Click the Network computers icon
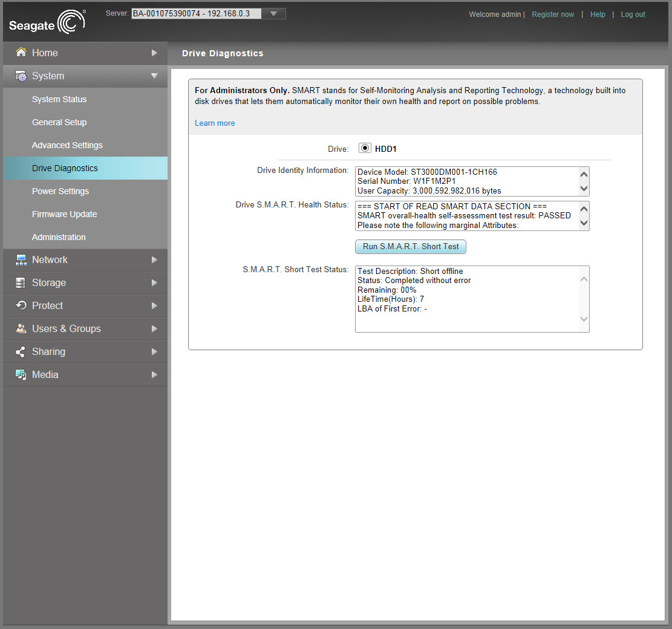 pos(21,259)
